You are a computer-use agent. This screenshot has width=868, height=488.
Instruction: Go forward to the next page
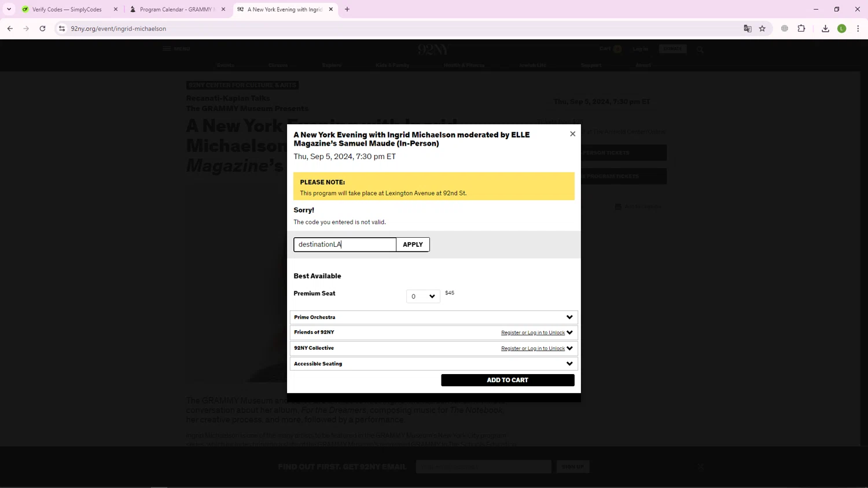[x=26, y=28]
